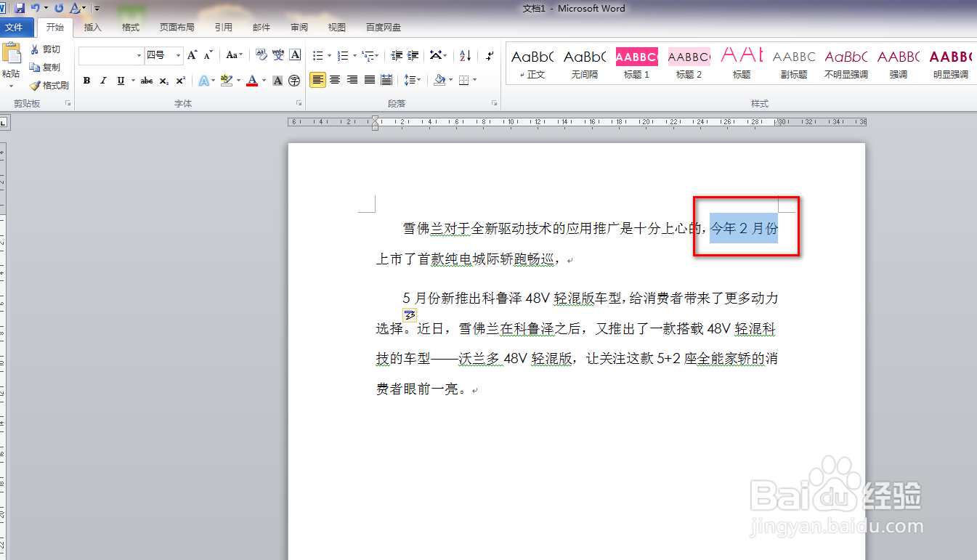This screenshot has height=560, width=977.
Task: Apply strikethrough formatting
Action: (147, 81)
